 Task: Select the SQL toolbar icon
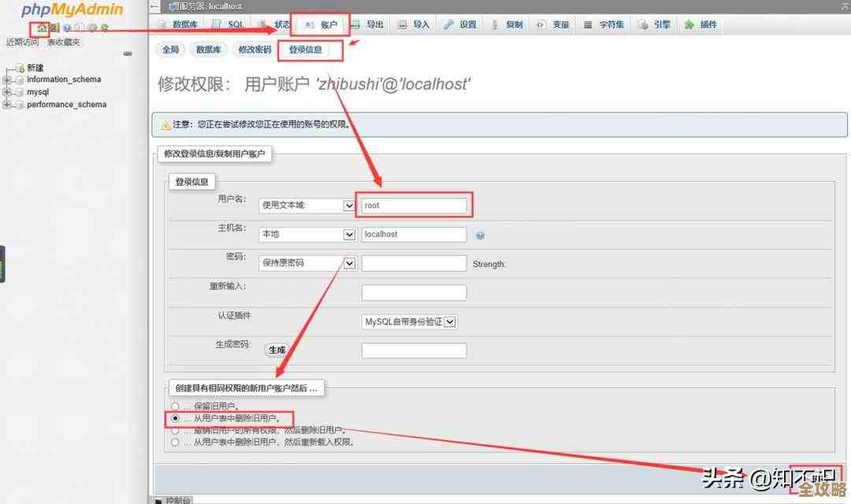[228, 24]
